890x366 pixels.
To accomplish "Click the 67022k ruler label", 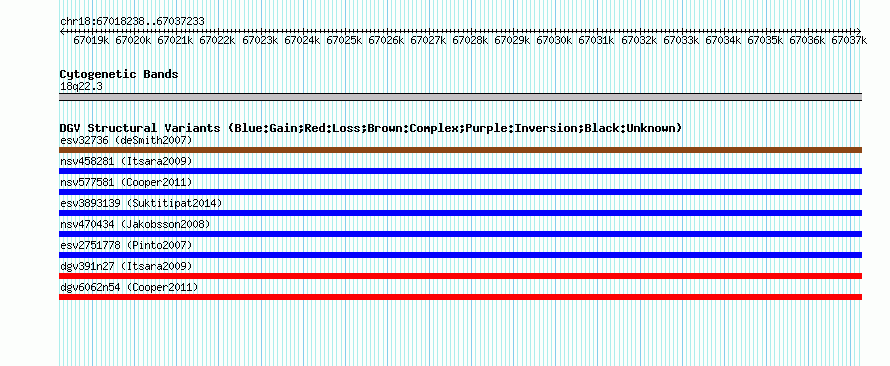I will (217, 40).
